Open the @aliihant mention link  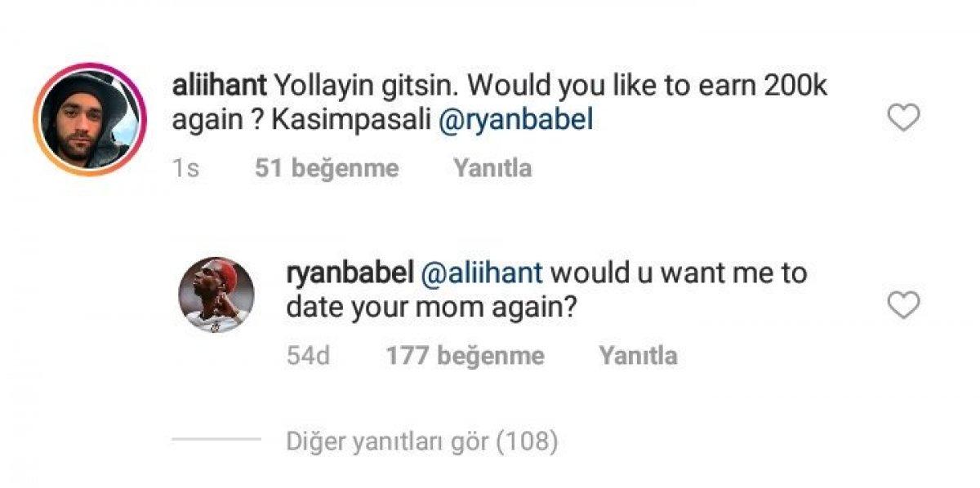(483, 272)
